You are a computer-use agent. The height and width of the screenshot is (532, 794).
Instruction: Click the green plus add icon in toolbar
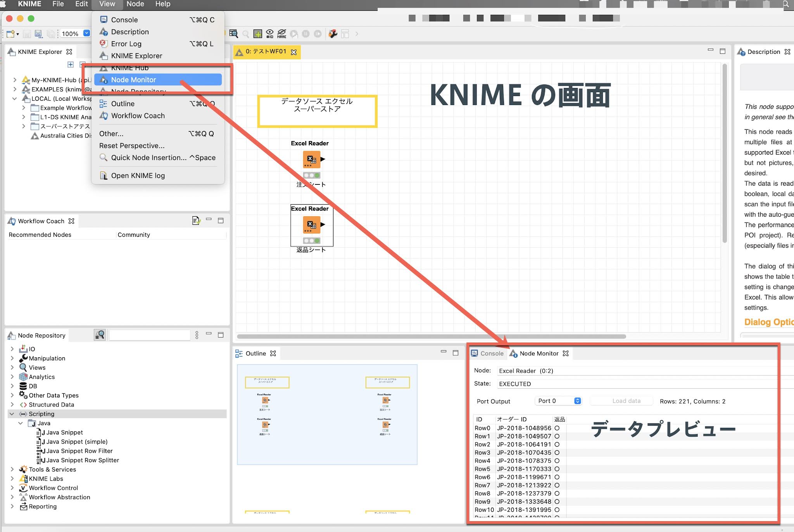point(258,34)
